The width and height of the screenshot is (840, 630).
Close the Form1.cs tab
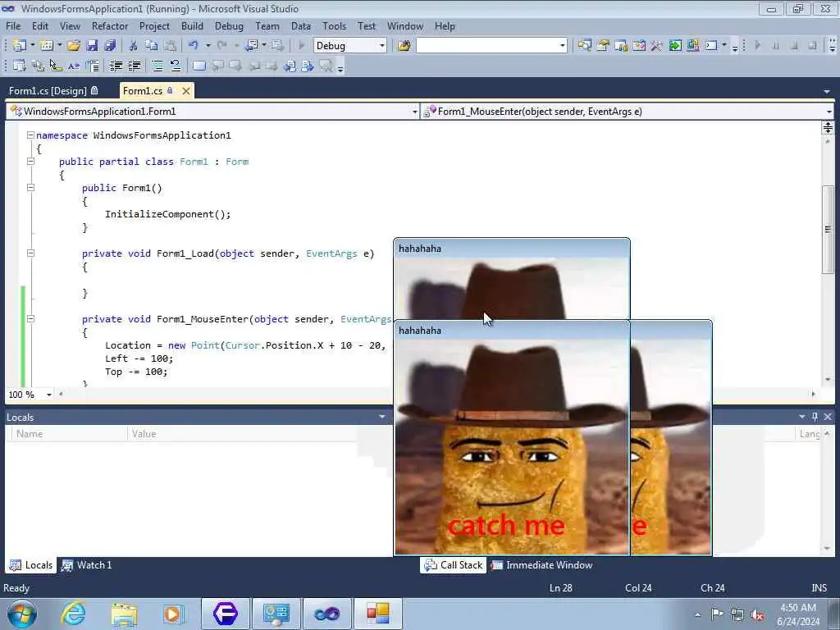[x=186, y=91]
